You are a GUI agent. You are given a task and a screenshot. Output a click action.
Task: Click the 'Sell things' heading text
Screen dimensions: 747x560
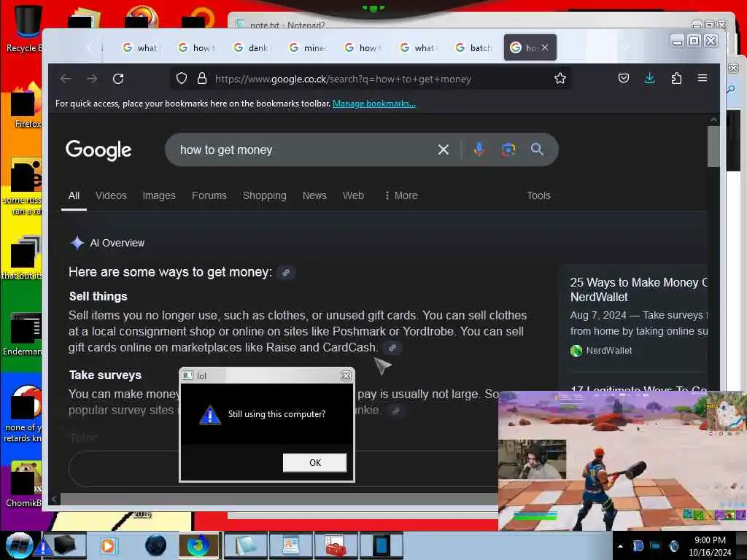coord(98,297)
